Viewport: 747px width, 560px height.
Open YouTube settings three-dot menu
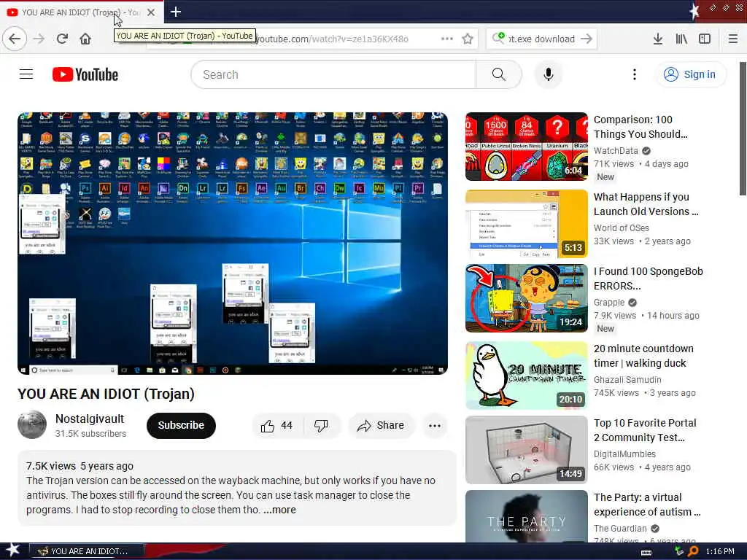pyautogui.click(x=634, y=74)
